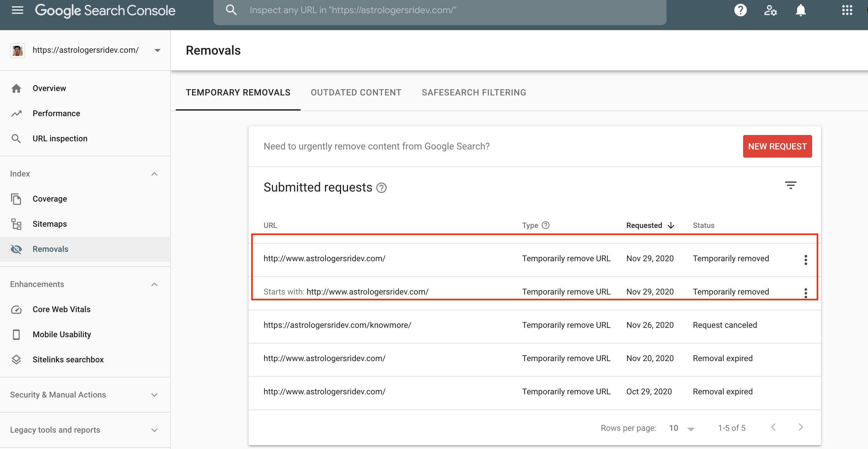Click the Core Web Vitals gauge icon
Screen dimensions: 868x449
(16, 310)
